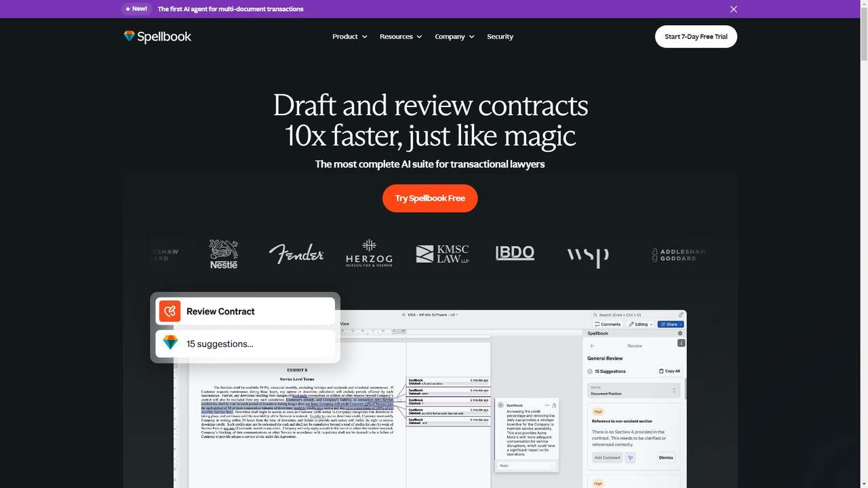
Task: Click the New! badge in the banner
Action: click(x=136, y=9)
